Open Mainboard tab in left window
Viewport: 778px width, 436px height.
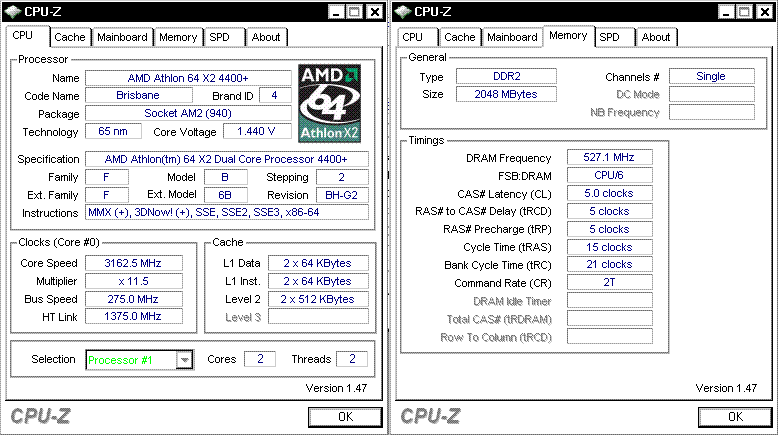tap(122, 37)
